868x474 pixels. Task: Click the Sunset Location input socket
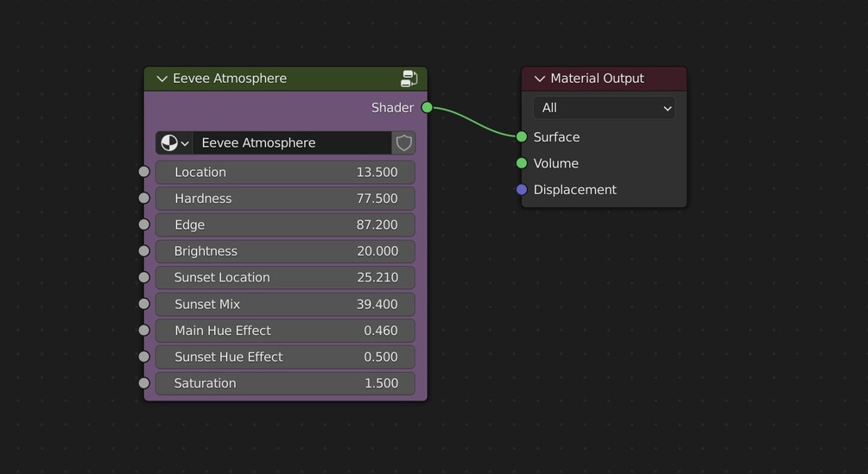[x=144, y=277]
